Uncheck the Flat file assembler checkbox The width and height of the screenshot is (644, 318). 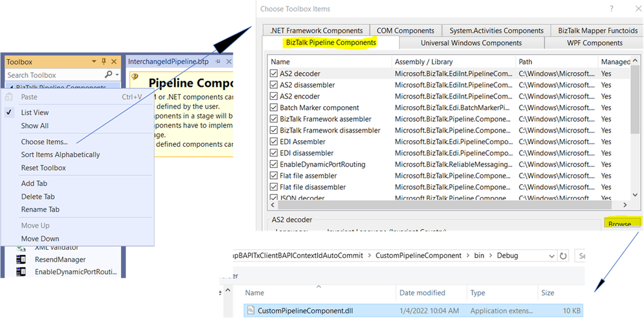click(273, 176)
